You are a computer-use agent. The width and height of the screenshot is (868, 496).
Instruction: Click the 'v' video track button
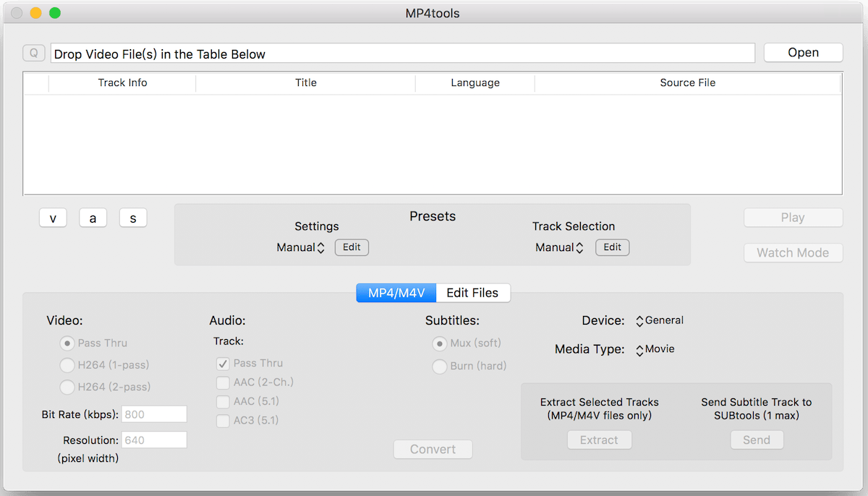(x=53, y=218)
